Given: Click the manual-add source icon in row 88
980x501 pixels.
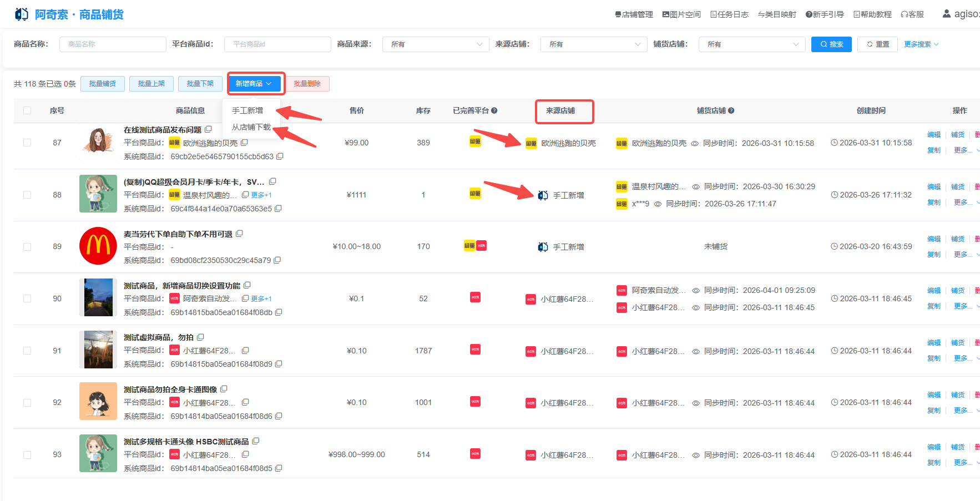Looking at the screenshot, I should click(543, 195).
